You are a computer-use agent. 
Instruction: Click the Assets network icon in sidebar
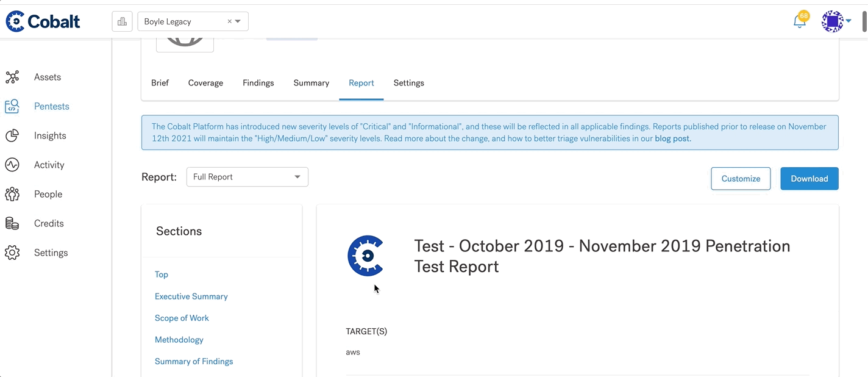tap(12, 77)
